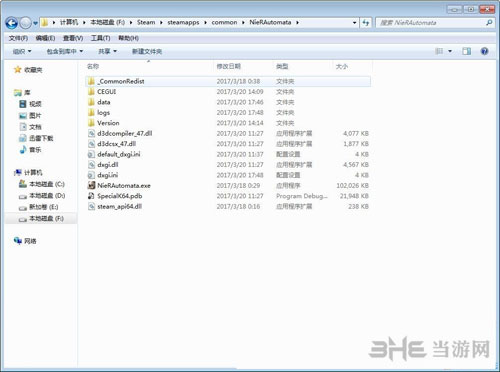Sort by 类型 column header
500x372 pixels.
[282, 66]
